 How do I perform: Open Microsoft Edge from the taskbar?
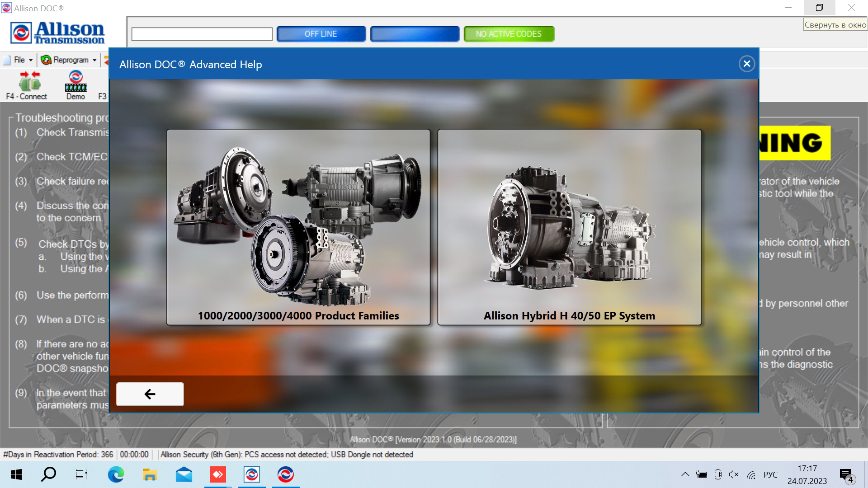pos(116,474)
